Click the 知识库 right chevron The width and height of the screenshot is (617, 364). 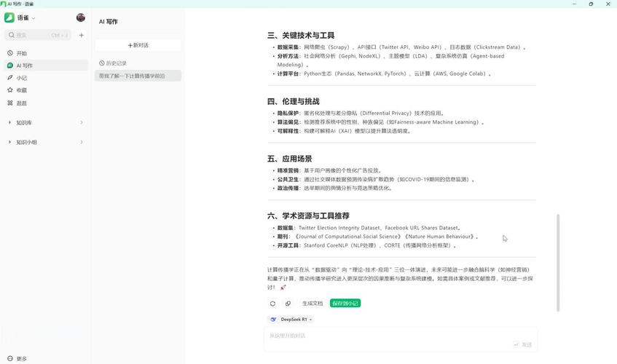tap(82, 122)
